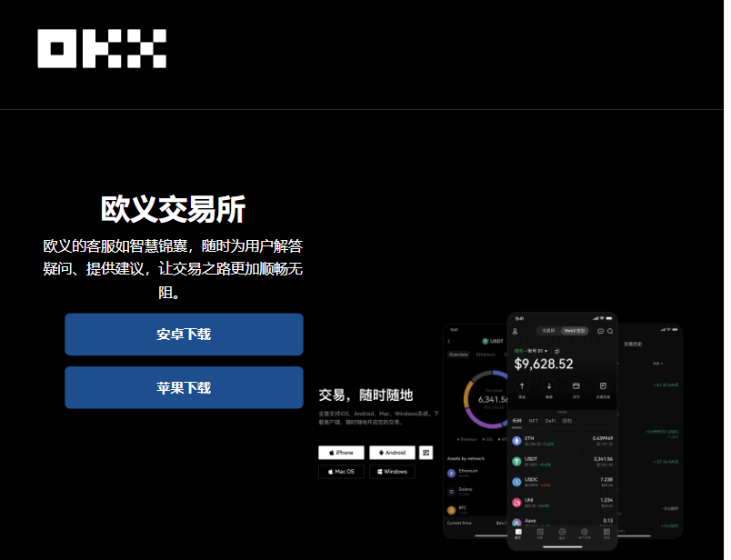731x560 pixels.
Task: Open the buy crypto (买币) card icon
Action: pyautogui.click(x=576, y=385)
